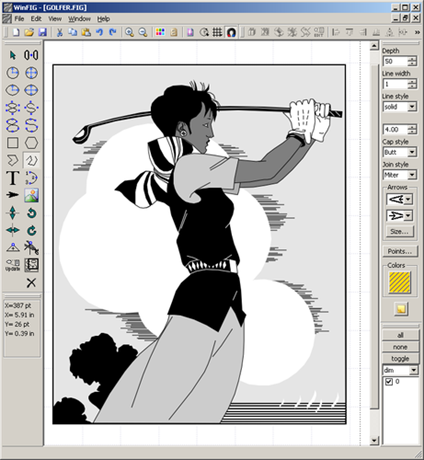Select the move point tool

[13, 248]
